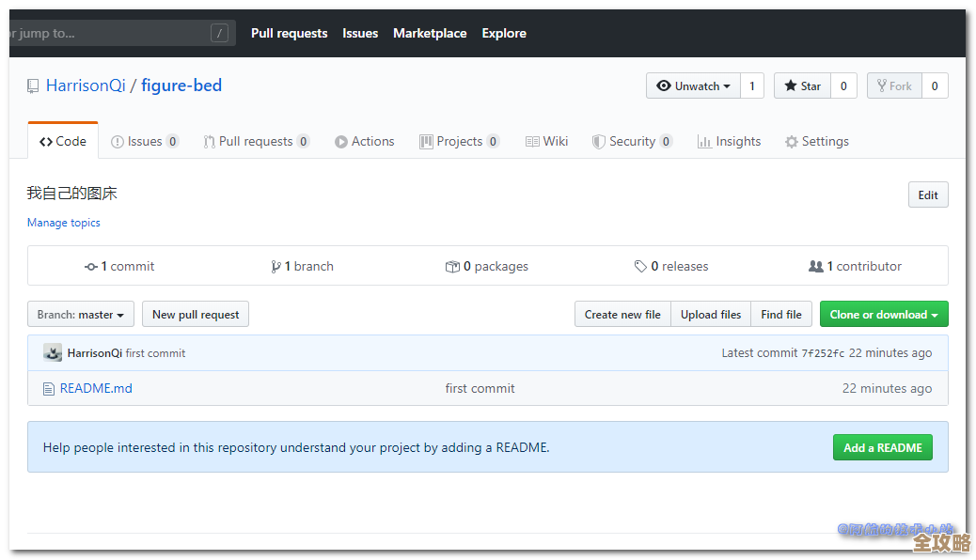This screenshot has height=560, width=976.
Task: Open the Settings tab
Action: pos(816,142)
